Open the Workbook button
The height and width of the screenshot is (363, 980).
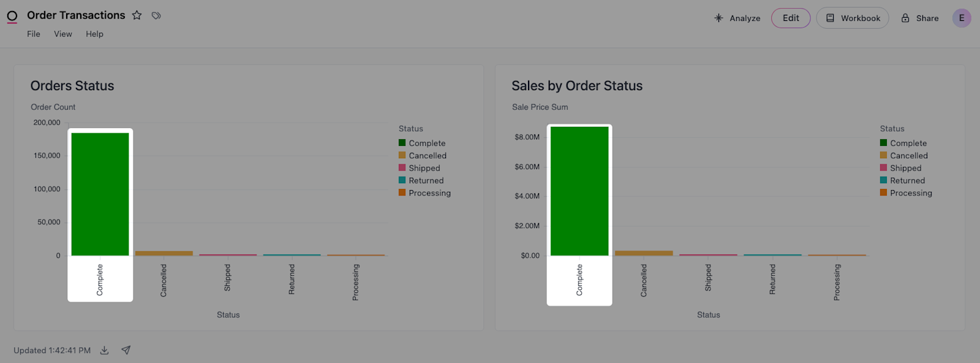852,18
